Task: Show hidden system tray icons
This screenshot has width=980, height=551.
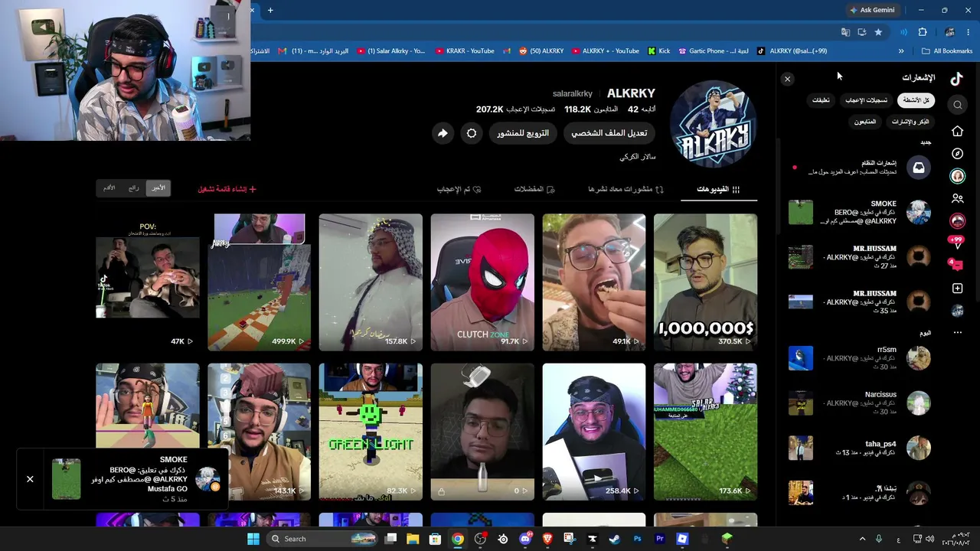Action: pos(862,539)
